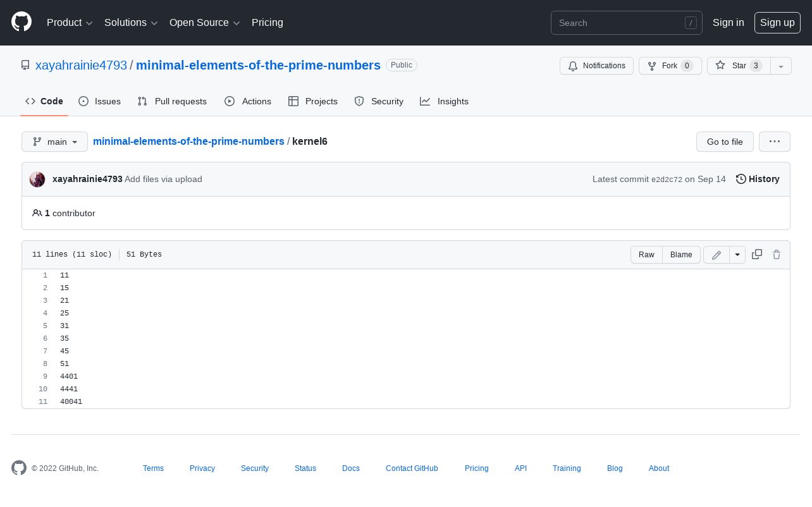812x507 pixels.
Task: Click the footer GitHub logo
Action: (19, 468)
